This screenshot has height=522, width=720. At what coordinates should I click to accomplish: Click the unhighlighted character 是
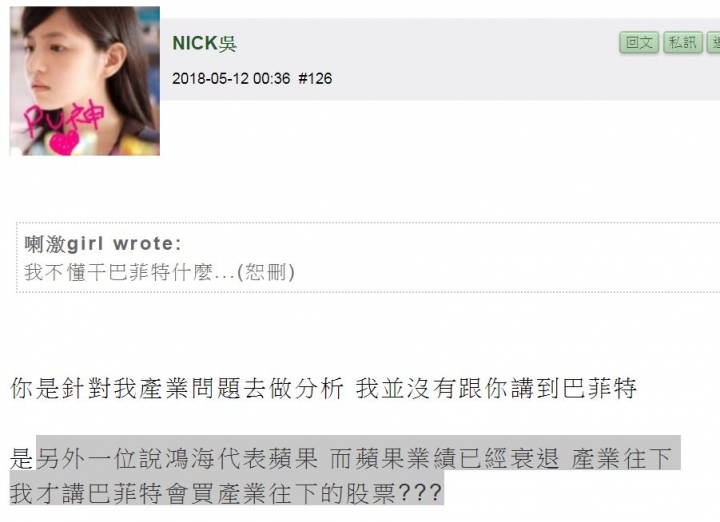tap(22, 459)
